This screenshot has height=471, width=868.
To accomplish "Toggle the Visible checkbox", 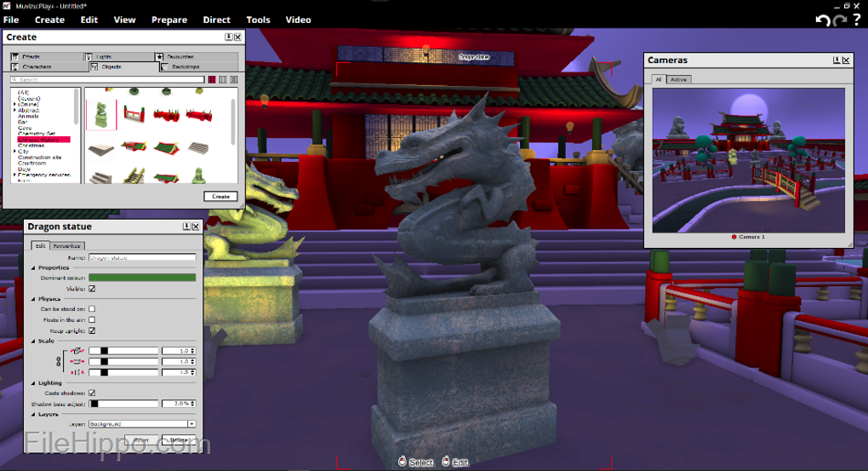I will 92,289.
